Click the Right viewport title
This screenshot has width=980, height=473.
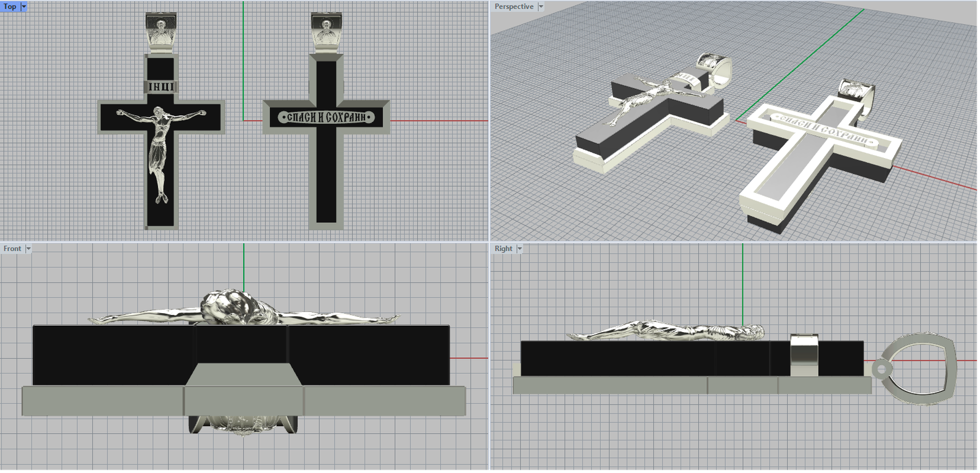503,249
